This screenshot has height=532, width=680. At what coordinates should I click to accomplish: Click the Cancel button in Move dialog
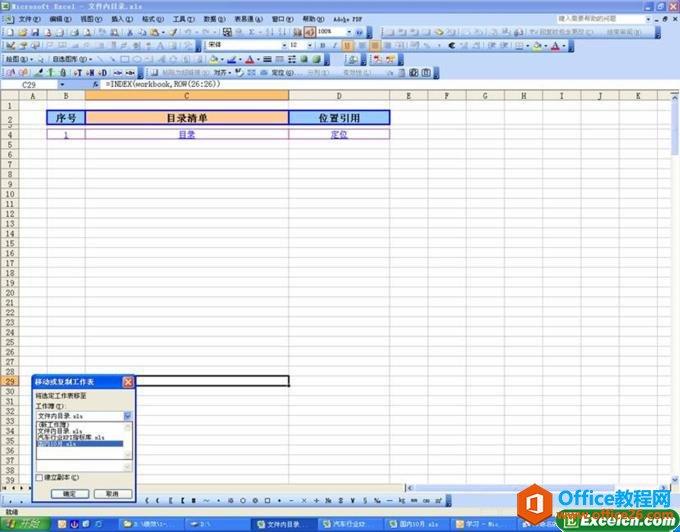[112, 494]
